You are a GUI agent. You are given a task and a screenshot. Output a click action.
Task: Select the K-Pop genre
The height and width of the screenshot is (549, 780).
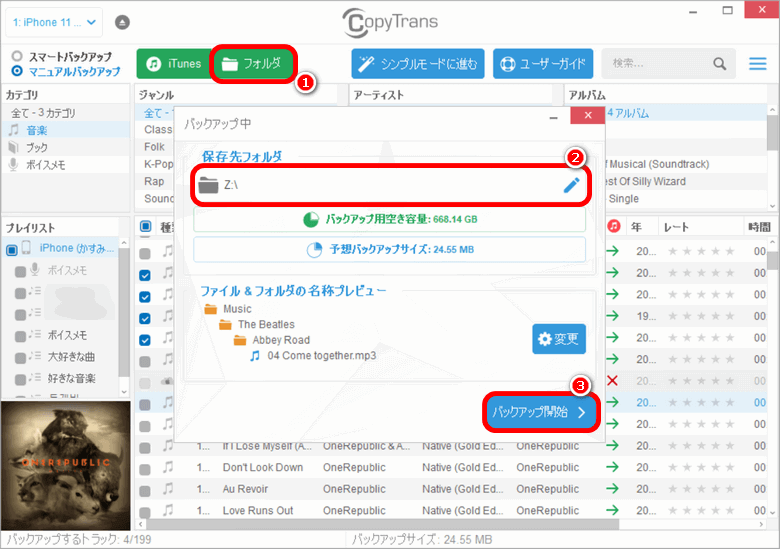[158, 164]
